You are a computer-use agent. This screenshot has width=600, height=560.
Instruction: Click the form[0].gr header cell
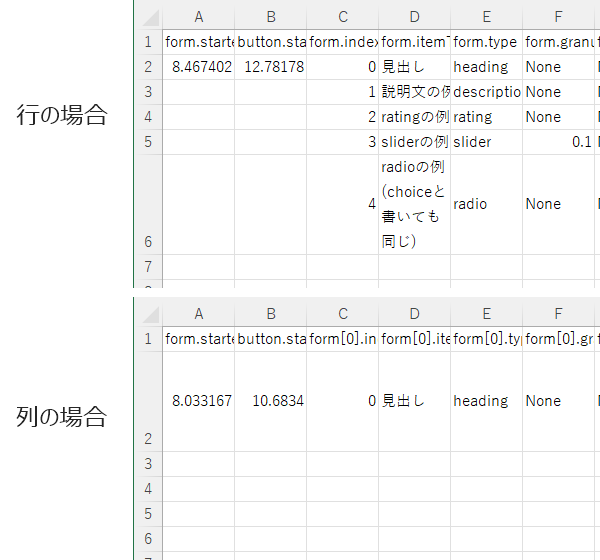coord(558,339)
